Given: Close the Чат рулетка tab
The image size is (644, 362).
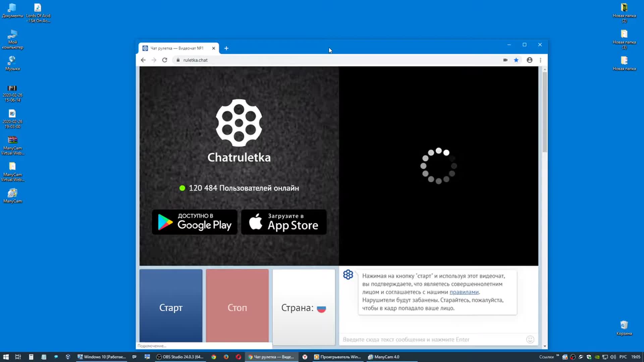Looking at the screenshot, I should pyautogui.click(x=214, y=48).
